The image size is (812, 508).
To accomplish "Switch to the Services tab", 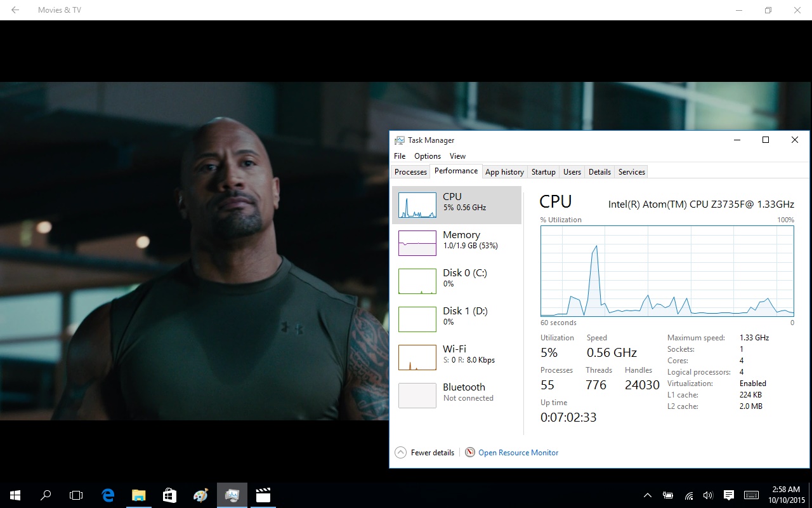I will [632, 172].
